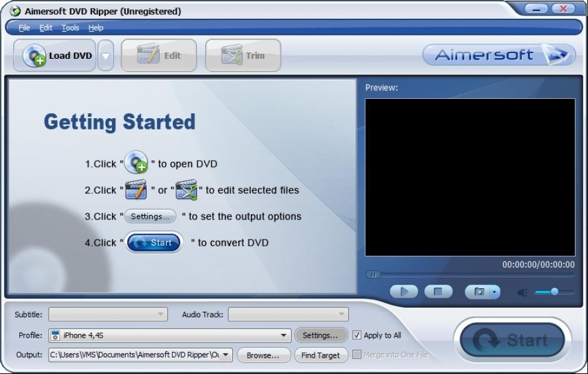Viewport: 588px width, 374px height.
Task: Click the Find Target button
Action: click(320, 355)
